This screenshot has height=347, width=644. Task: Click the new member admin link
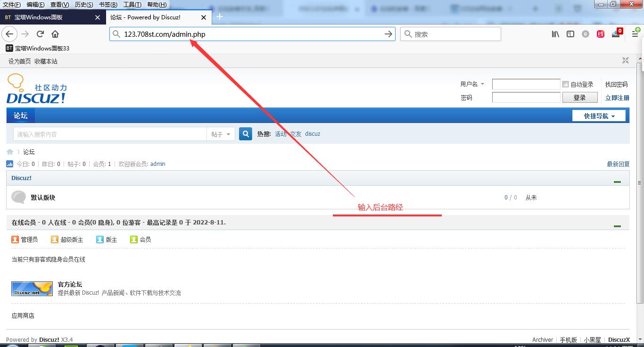158,164
